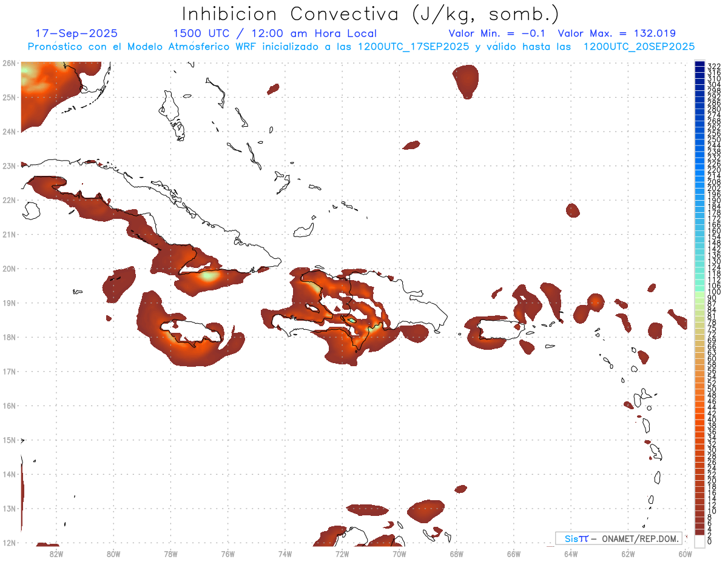Click the 'Valor Min. = -0.1' readout

coord(498,33)
